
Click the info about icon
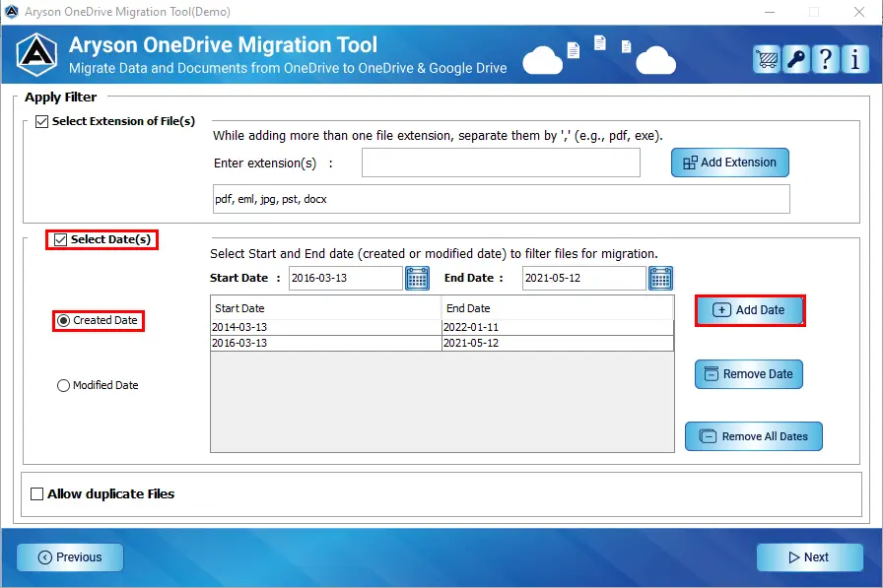pos(854,58)
